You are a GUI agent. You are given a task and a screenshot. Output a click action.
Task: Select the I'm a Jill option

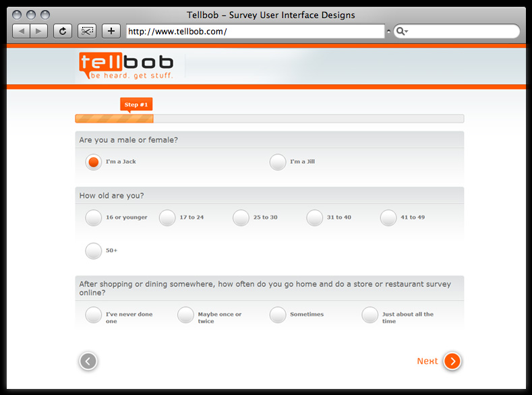tap(278, 162)
